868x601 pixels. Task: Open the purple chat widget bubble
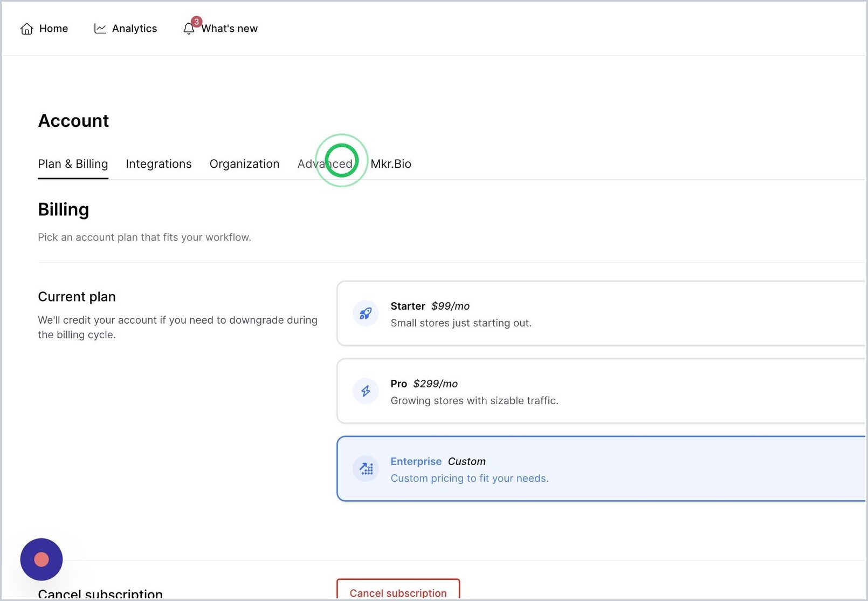pyautogui.click(x=42, y=559)
